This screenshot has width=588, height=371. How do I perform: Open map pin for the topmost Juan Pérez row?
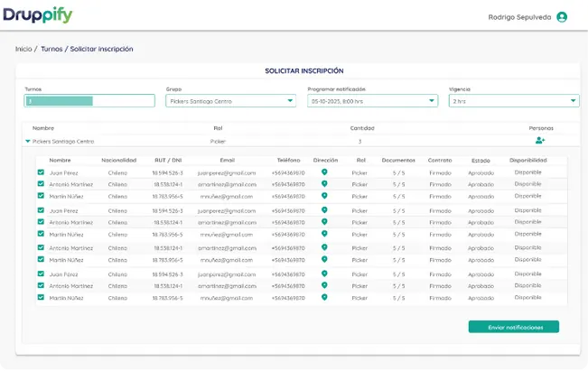pos(324,172)
